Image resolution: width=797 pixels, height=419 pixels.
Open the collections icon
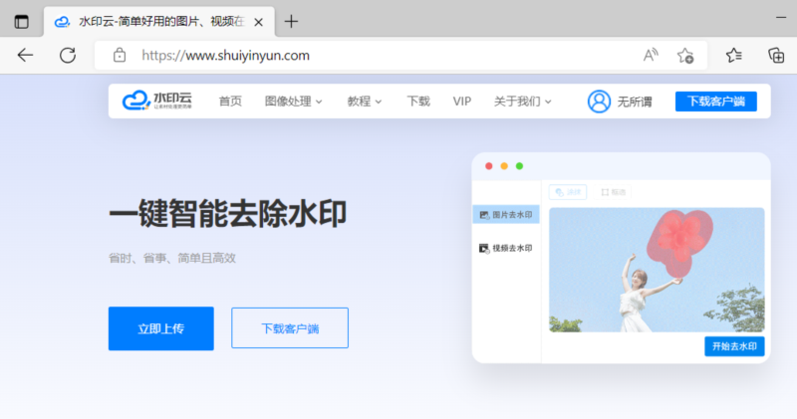tap(775, 55)
